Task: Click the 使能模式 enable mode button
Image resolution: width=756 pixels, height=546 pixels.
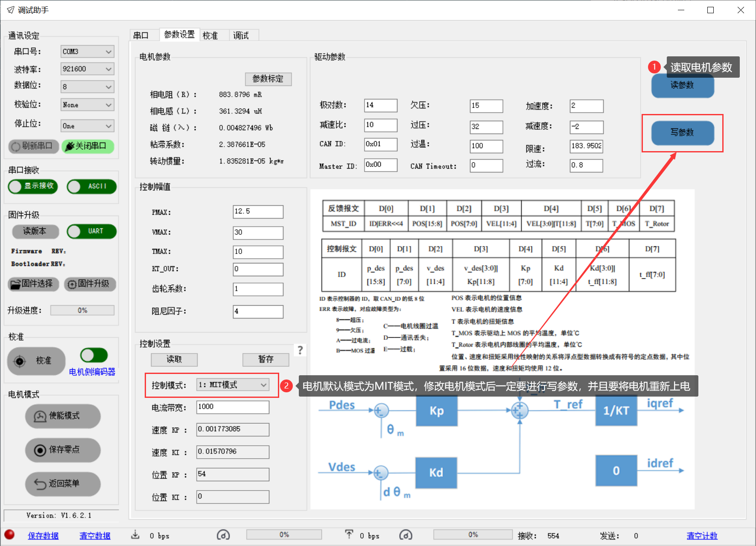Action: pos(63,416)
